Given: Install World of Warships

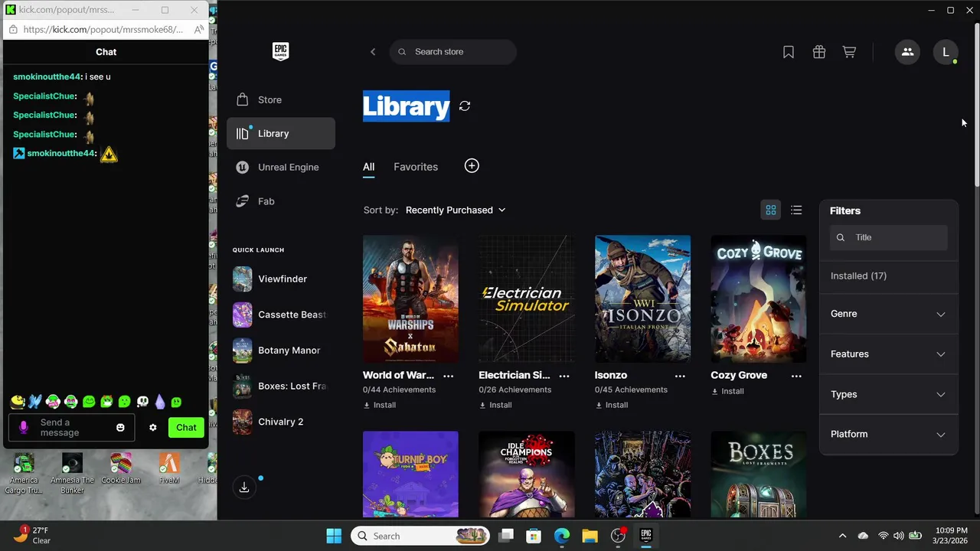Looking at the screenshot, I should point(380,405).
